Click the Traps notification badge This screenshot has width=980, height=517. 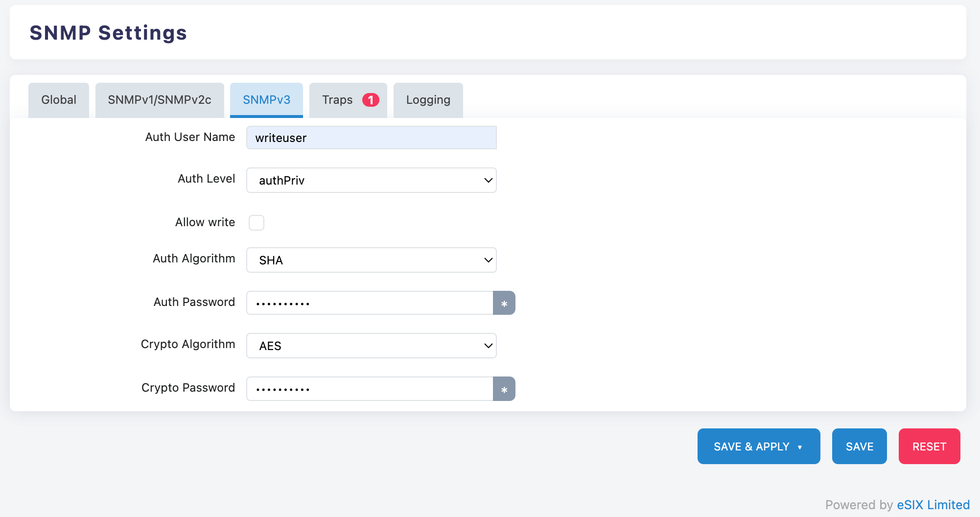point(371,100)
